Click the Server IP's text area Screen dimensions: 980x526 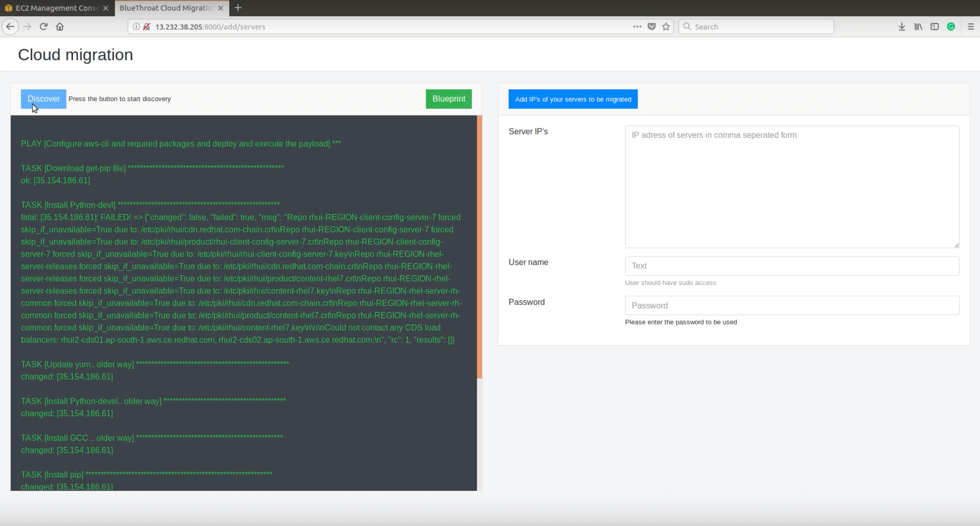pos(792,187)
